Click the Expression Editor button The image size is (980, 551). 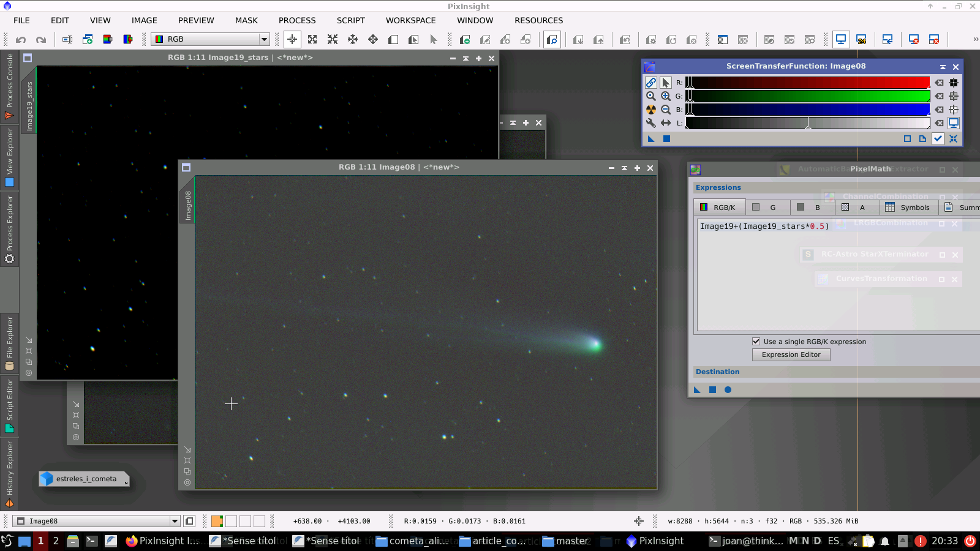click(x=791, y=355)
